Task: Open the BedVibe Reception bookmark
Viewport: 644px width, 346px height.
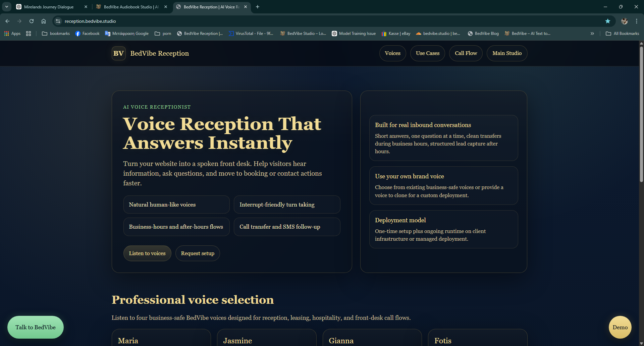Action: 200,34
